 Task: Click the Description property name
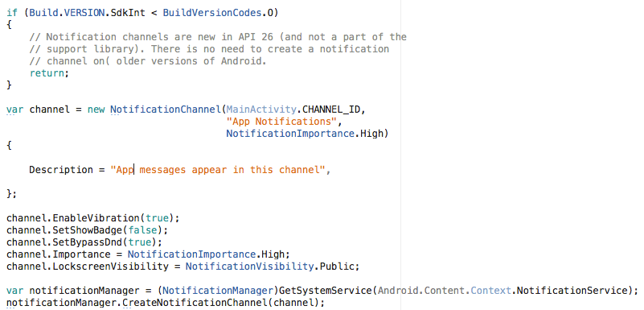pos(61,170)
